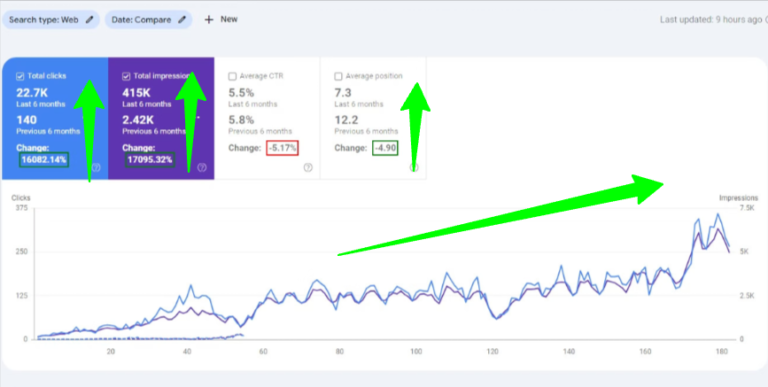
Task: Select the 140 previous clicks value
Action: pos(26,120)
